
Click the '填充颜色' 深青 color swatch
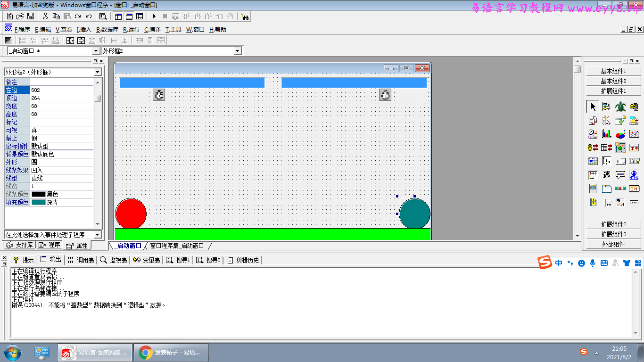pos(39,202)
